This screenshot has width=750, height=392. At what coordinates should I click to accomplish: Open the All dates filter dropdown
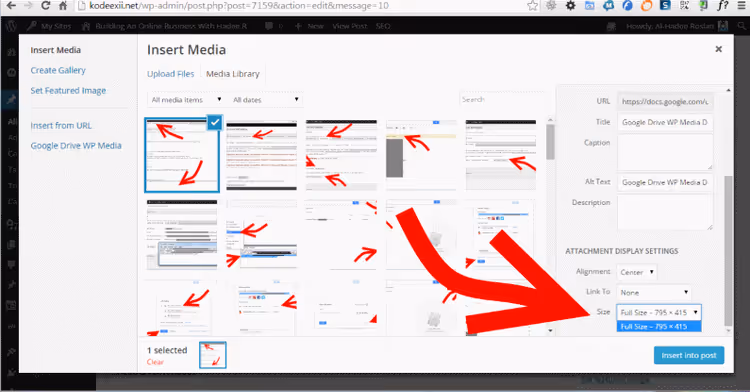tap(265, 99)
